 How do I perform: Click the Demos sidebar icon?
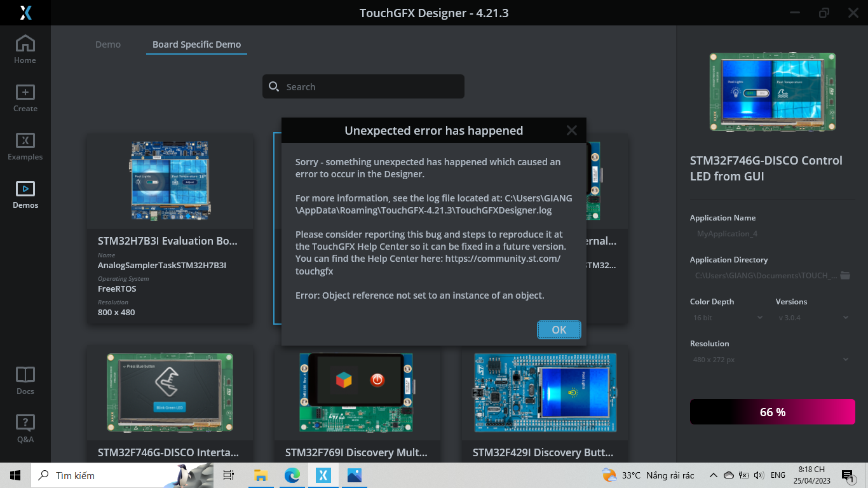[x=25, y=193]
